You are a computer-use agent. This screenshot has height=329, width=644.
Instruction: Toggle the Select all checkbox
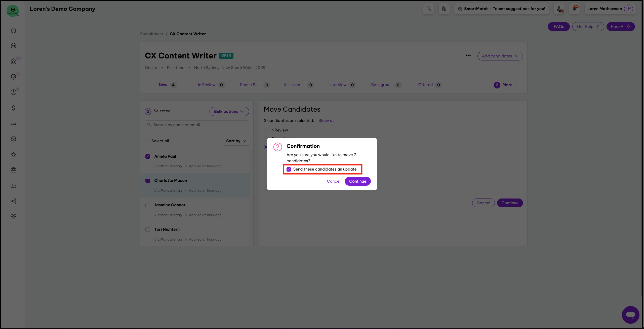click(147, 141)
